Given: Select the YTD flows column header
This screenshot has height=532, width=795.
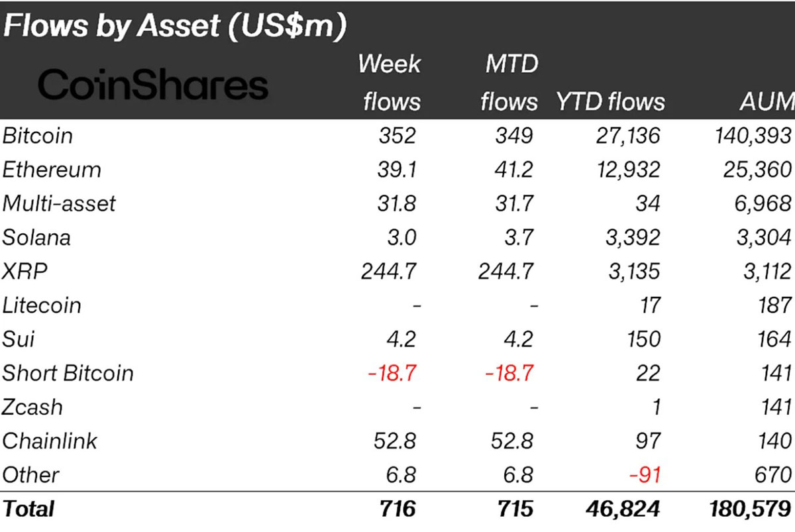Looking at the screenshot, I should point(610,101).
